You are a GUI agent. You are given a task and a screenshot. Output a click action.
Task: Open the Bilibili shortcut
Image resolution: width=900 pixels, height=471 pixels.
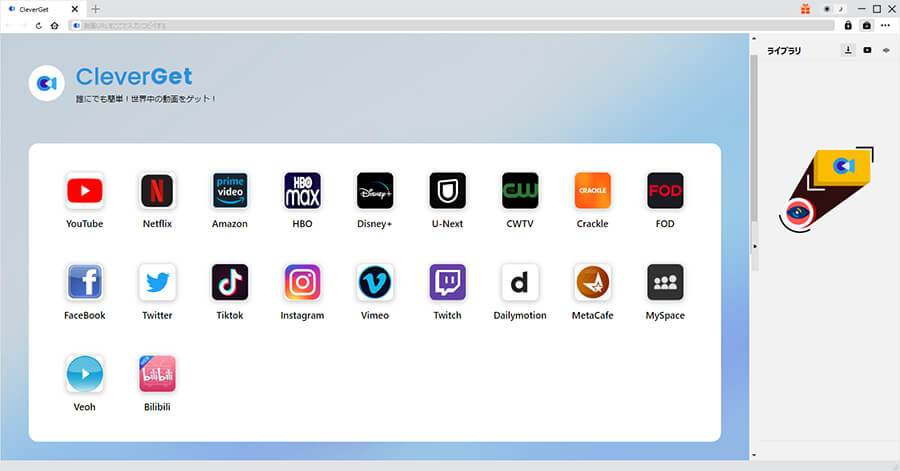(157, 374)
